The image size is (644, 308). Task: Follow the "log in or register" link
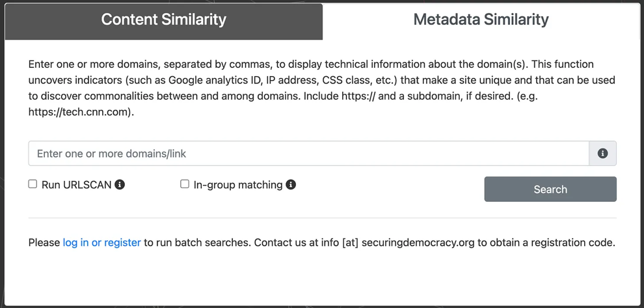click(101, 243)
